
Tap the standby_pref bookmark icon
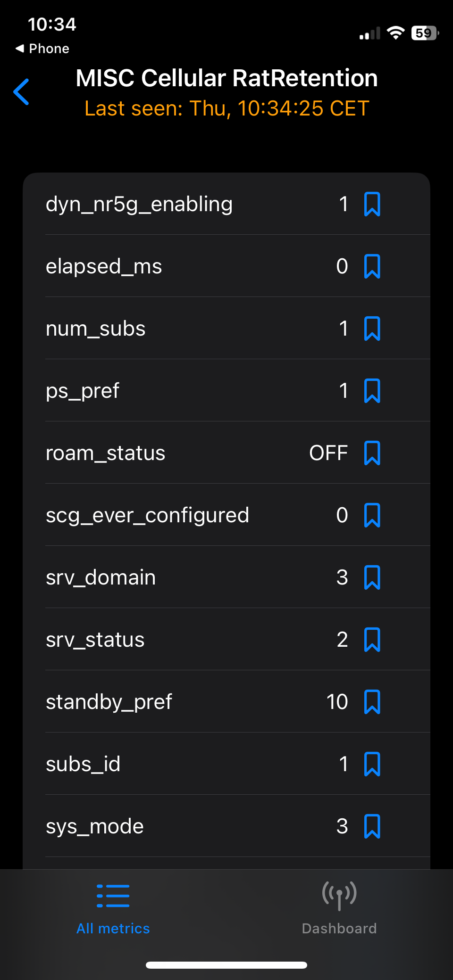[372, 702]
